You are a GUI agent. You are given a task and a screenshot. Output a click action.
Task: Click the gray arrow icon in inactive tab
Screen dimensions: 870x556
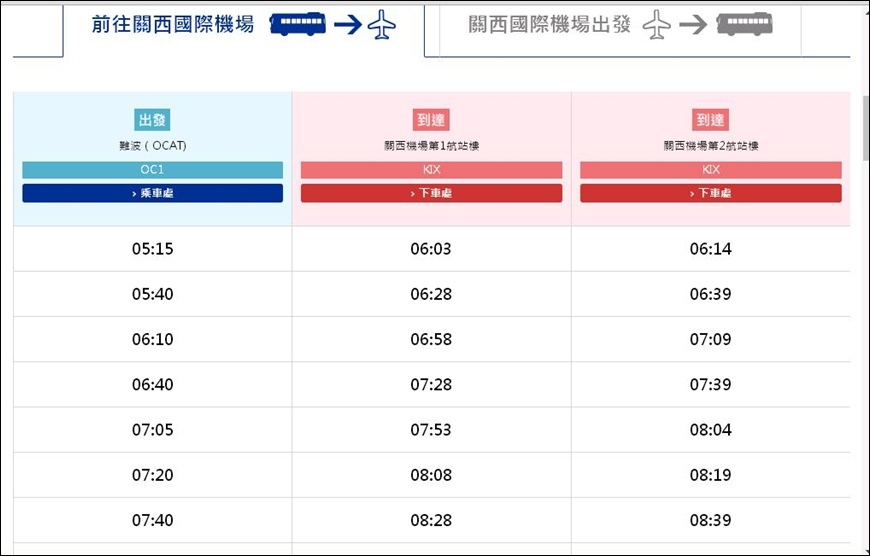[x=694, y=24]
